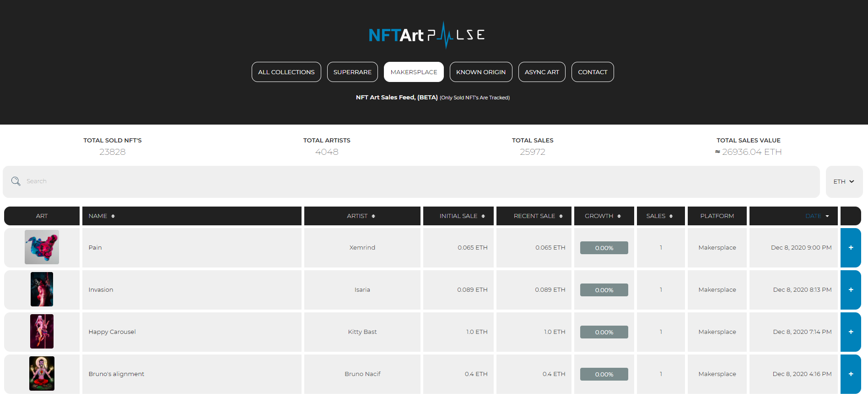
Task: Click the NFT Art Sales Feed subtitle
Action: (x=433, y=98)
